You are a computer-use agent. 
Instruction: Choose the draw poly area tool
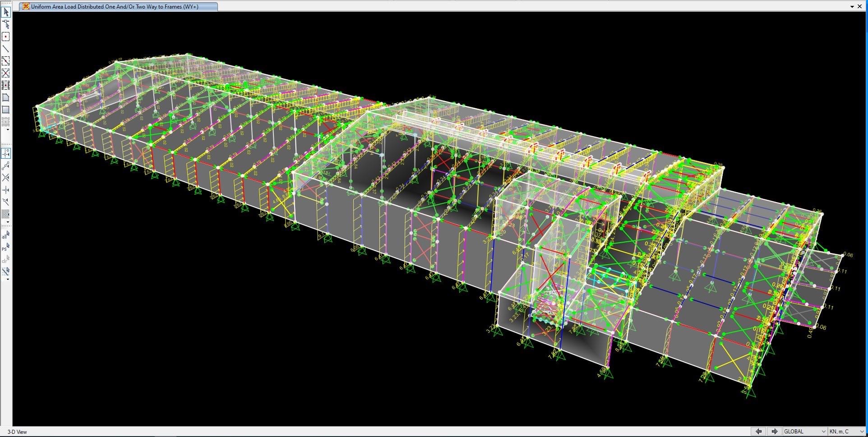6,97
